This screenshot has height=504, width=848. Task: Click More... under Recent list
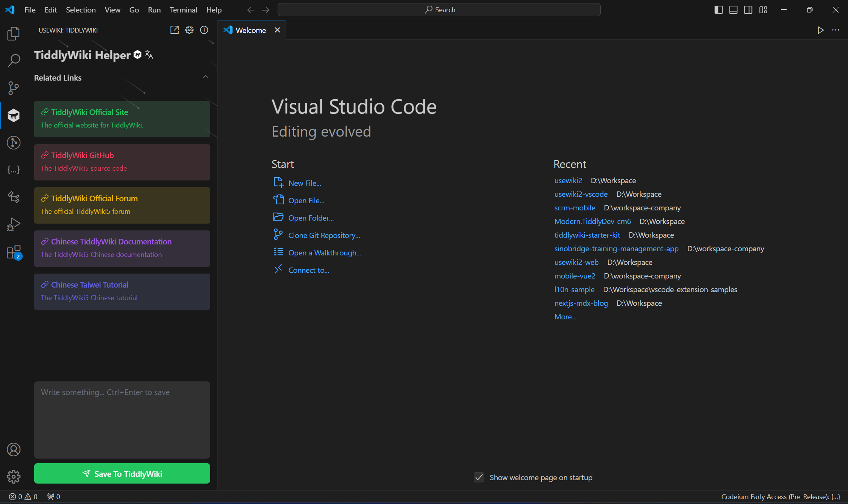[565, 317]
